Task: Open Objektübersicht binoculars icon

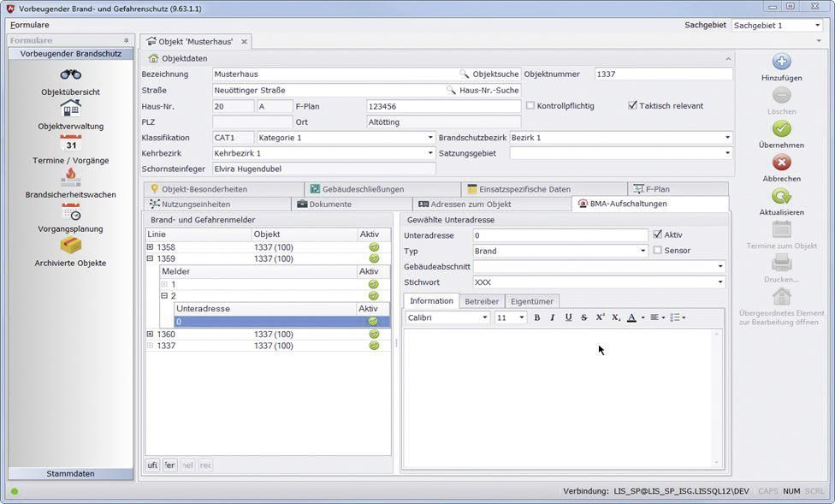Action: click(70, 75)
